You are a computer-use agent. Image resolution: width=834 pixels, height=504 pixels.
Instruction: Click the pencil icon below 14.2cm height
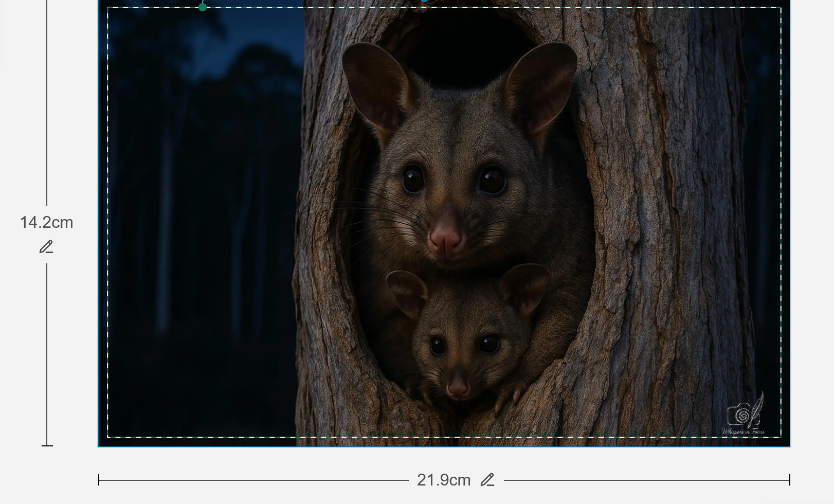point(46,247)
